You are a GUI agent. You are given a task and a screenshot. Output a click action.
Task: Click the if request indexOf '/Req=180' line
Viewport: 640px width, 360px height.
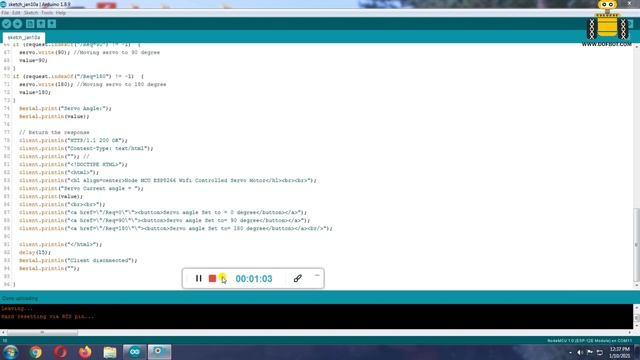coord(78,76)
